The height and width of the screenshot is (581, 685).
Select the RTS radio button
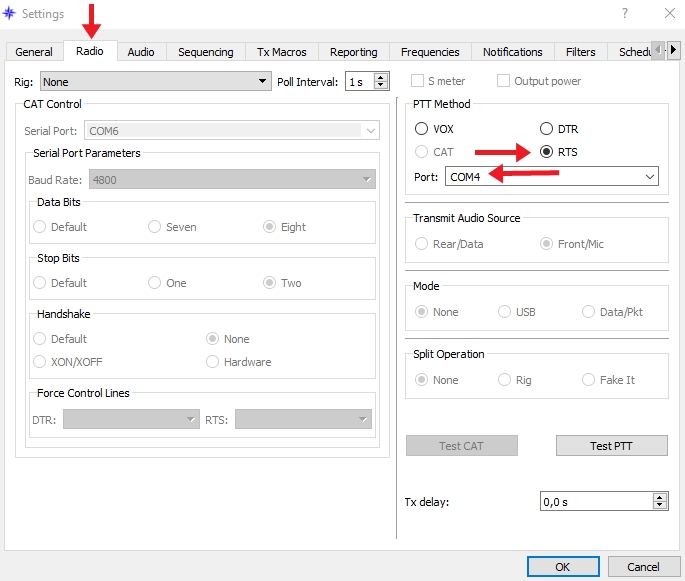coord(546,152)
